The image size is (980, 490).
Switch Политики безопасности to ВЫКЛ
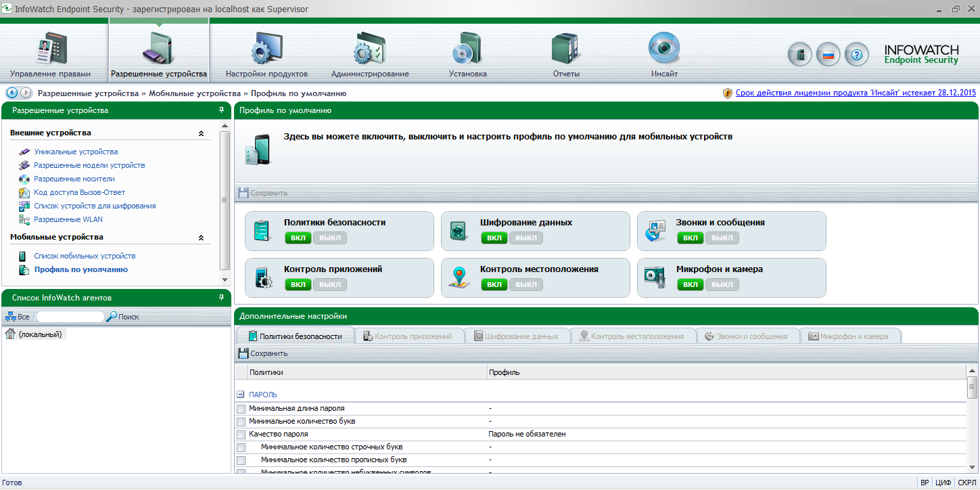329,238
